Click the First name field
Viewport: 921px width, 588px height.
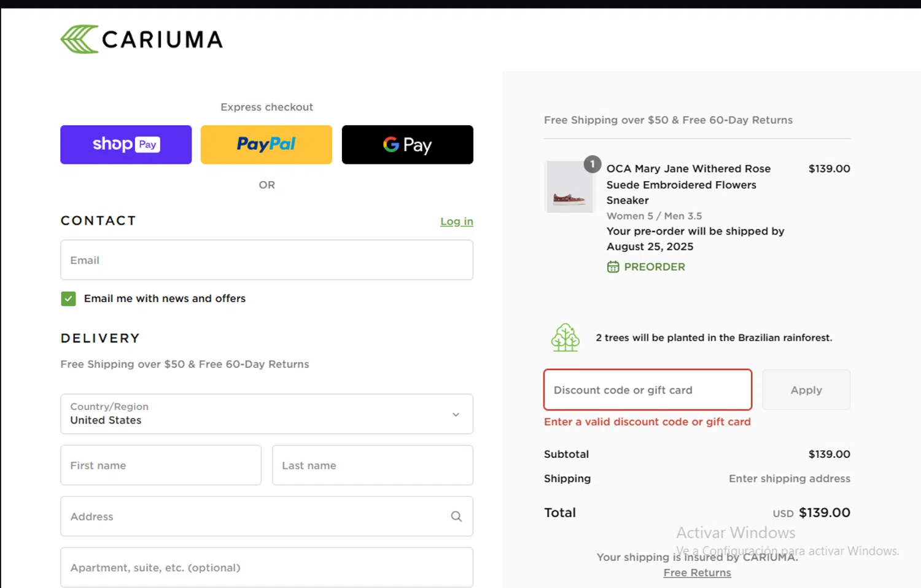161,465
